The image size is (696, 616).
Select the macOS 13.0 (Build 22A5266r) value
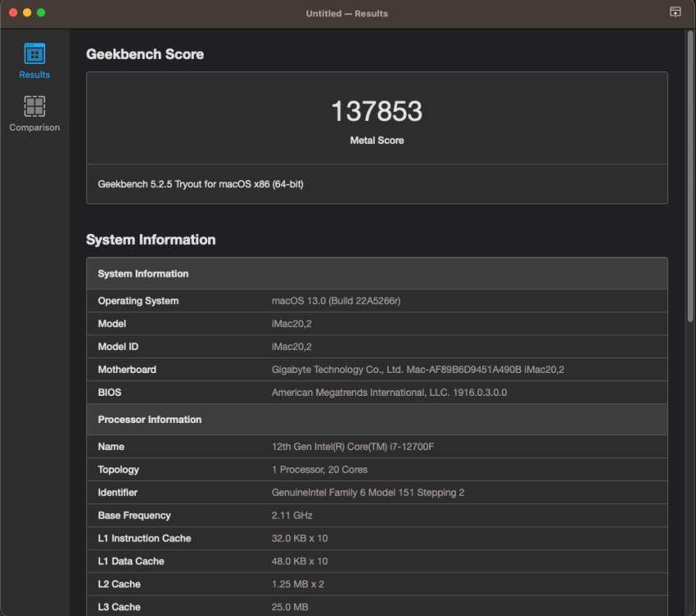pos(336,301)
